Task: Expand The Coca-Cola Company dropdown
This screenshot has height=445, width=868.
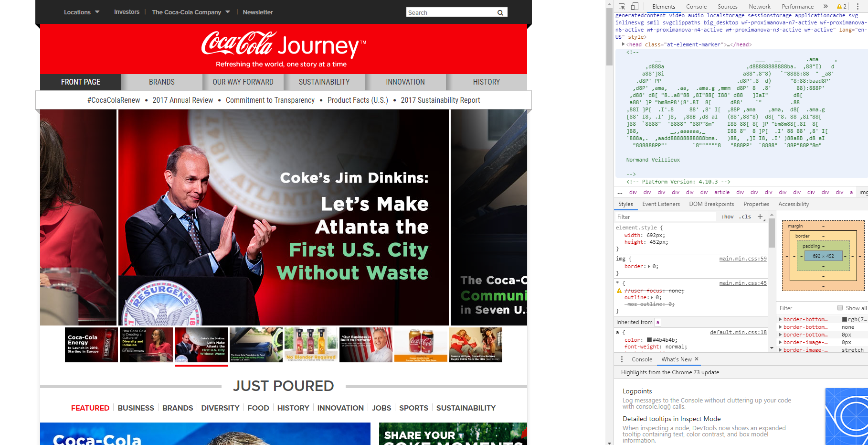Action: coord(191,12)
